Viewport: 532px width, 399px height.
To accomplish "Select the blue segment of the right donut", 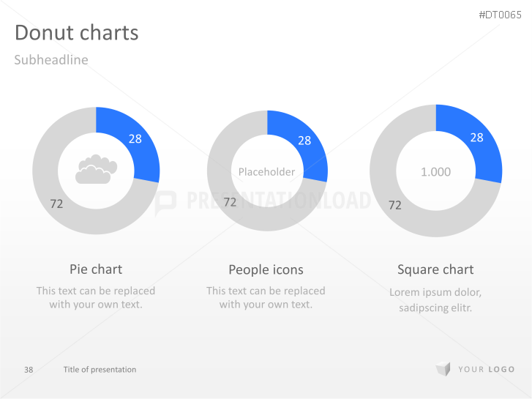I will pyautogui.click(x=474, y=143).
